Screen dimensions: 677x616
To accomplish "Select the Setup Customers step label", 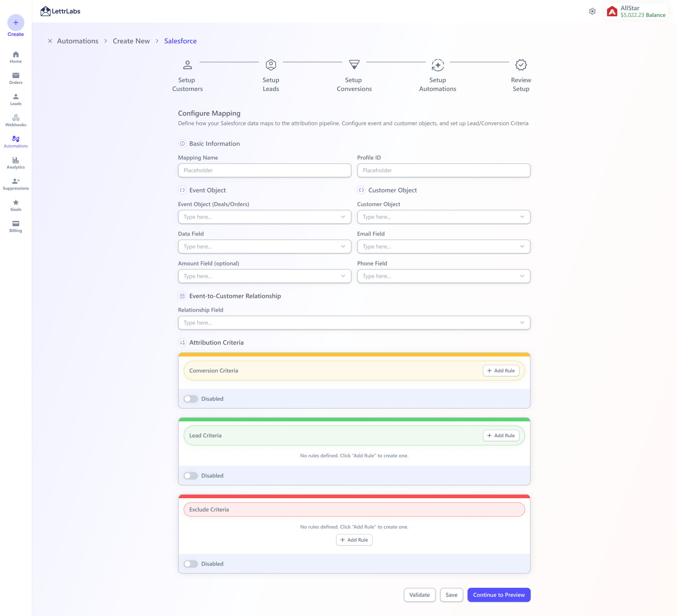I will [x=187, y=84].
